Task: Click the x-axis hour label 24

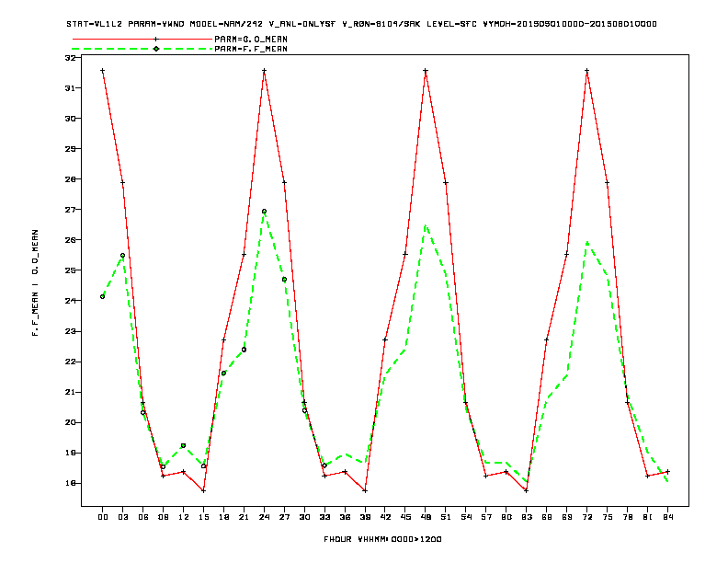Action: coord(264,517)
